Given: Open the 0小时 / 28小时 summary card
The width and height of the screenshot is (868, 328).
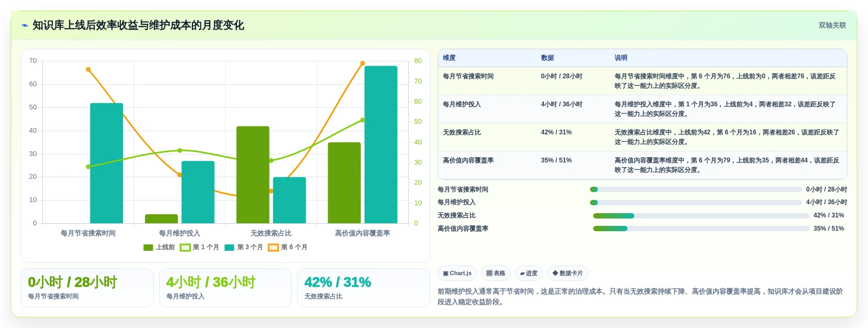Looking at the screenshot, I should (87, 288).
